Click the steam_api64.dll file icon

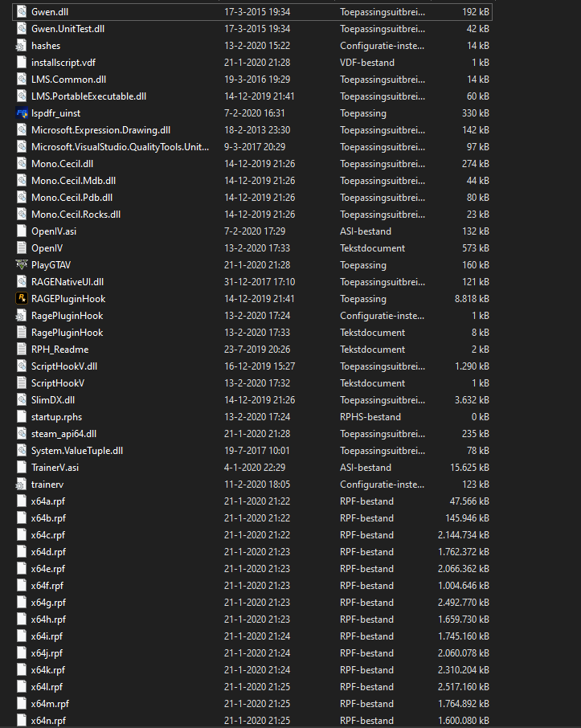coord(22,434)
